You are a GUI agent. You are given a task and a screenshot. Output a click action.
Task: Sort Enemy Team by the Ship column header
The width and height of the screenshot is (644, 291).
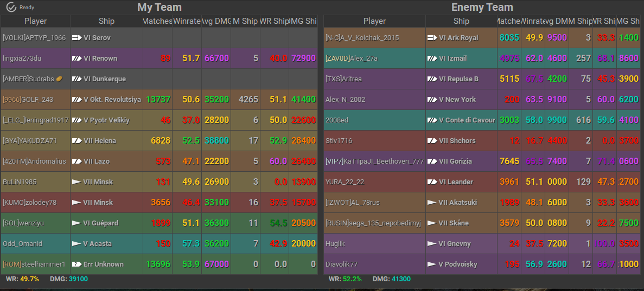461,21
